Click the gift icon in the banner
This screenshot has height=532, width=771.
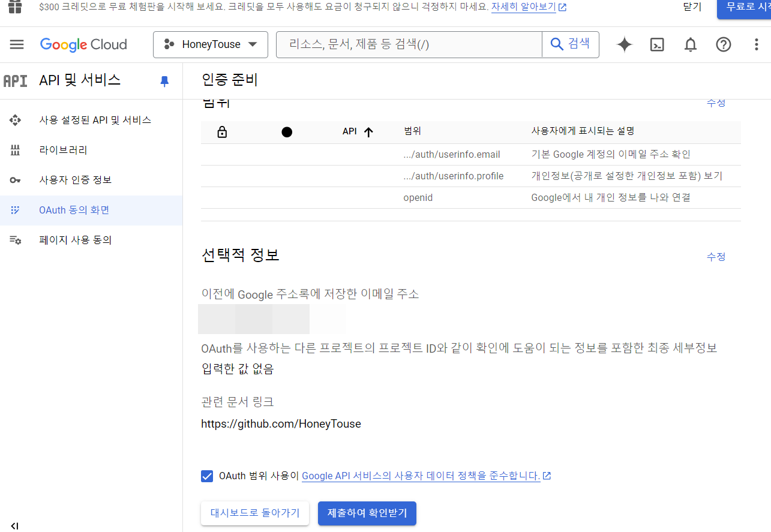tap(15, 7)
